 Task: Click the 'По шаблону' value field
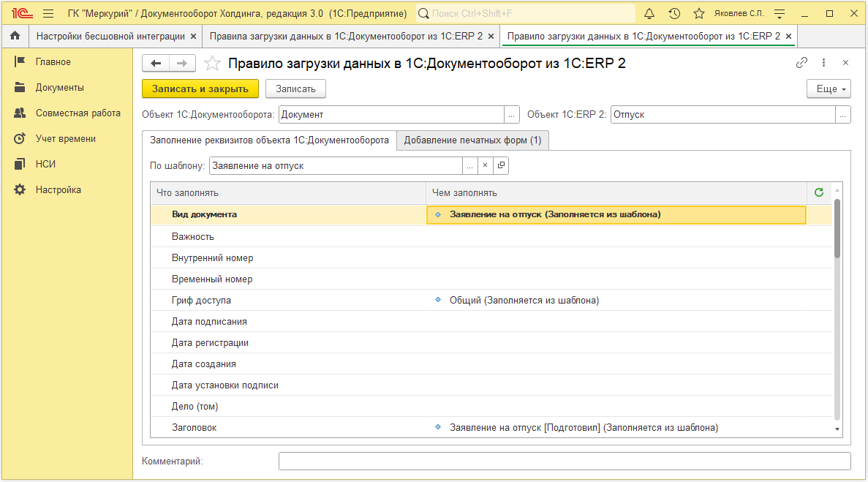click(x=336, y=165)
